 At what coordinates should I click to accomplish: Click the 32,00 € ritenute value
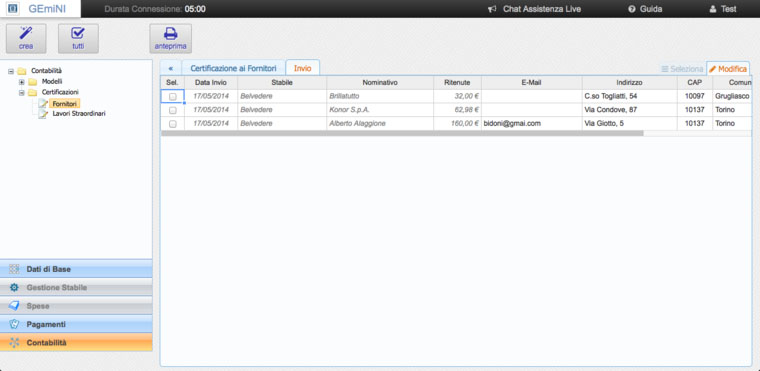(467, 97)
